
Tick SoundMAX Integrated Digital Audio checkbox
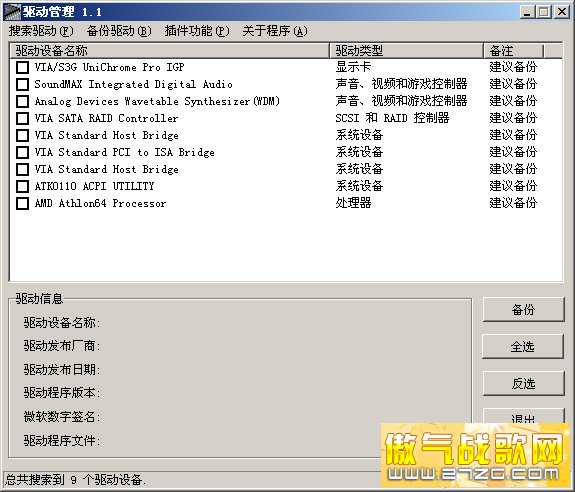[22, 84]
